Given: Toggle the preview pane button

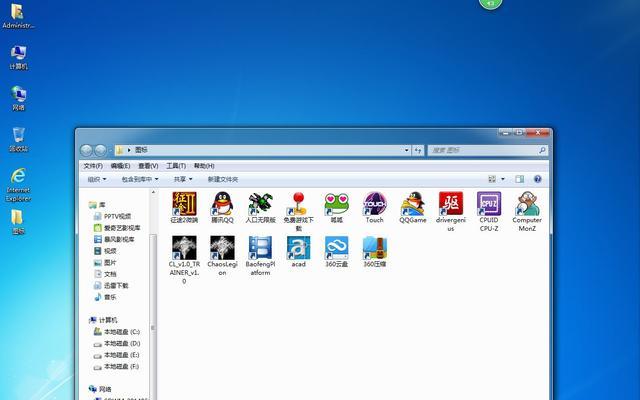Looking at the screenshot, I should pos(519,179).
